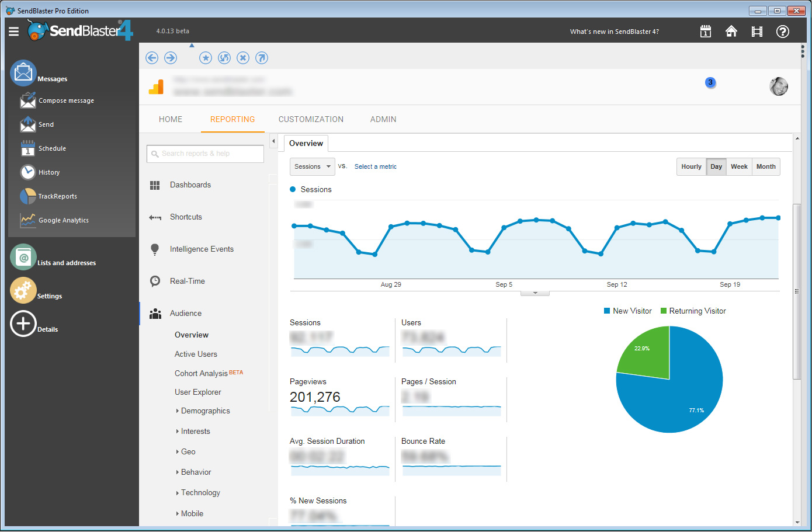Open Compose message in the sidebar
Screen dimensions: 812x532
(66, 100)
